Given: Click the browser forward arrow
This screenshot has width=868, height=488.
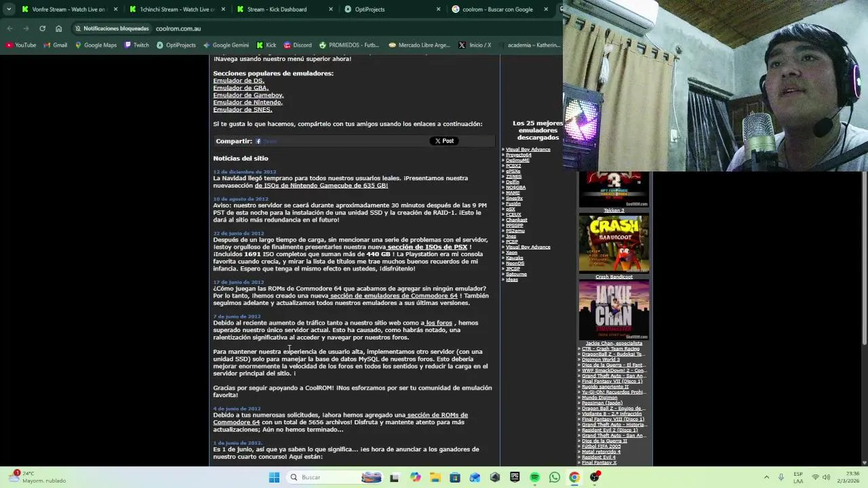Looking at the screenshot, I should pos(26,28).
